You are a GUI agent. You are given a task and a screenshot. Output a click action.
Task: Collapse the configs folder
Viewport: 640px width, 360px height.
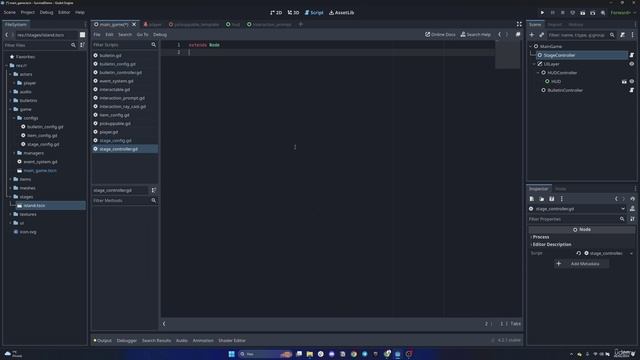14,118
